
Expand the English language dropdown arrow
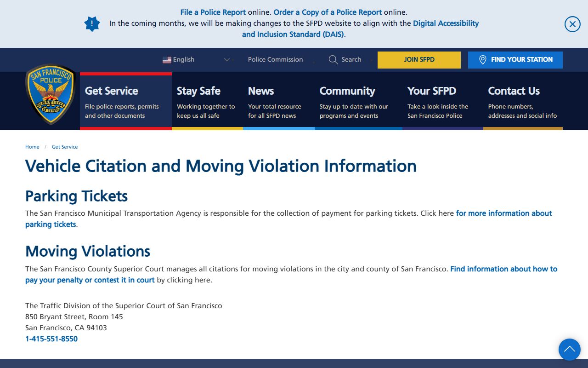tap(226, 60)
